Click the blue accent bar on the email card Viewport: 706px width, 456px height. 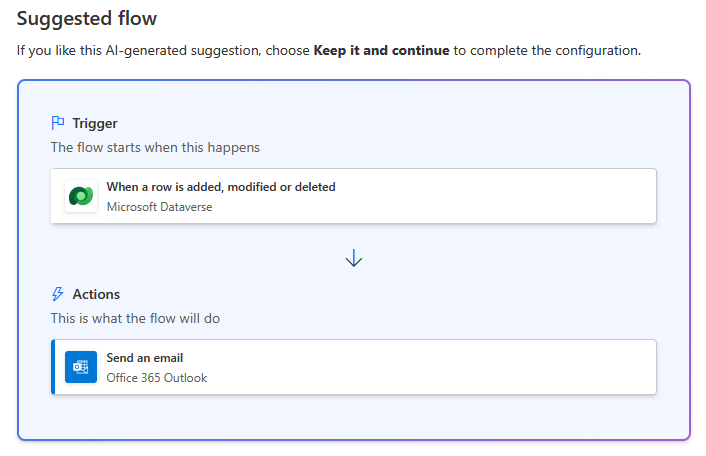(53, 367)
